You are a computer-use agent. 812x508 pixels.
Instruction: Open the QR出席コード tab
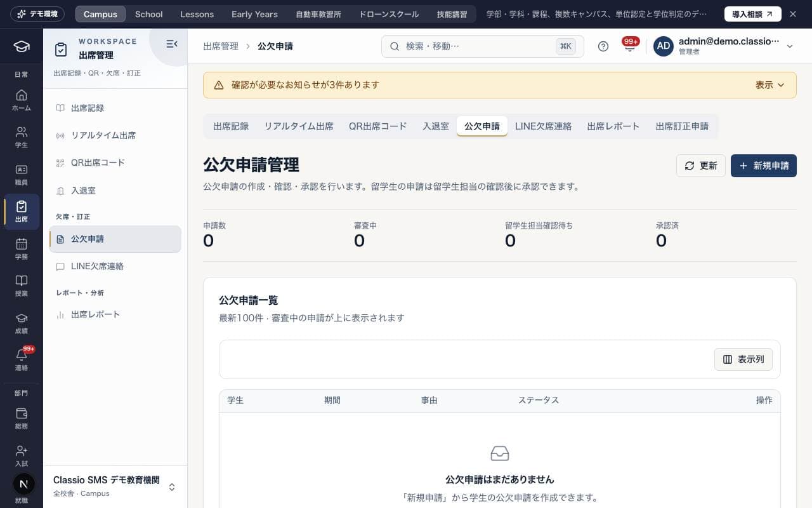378,126
